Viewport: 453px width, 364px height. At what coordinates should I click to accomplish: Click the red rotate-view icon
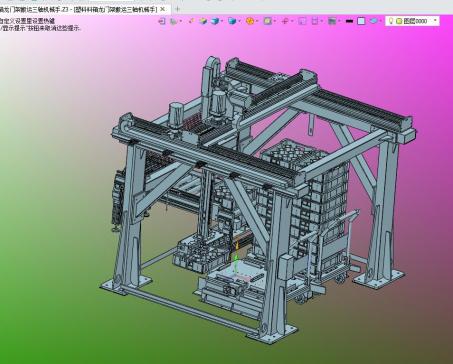pos(285,21)
